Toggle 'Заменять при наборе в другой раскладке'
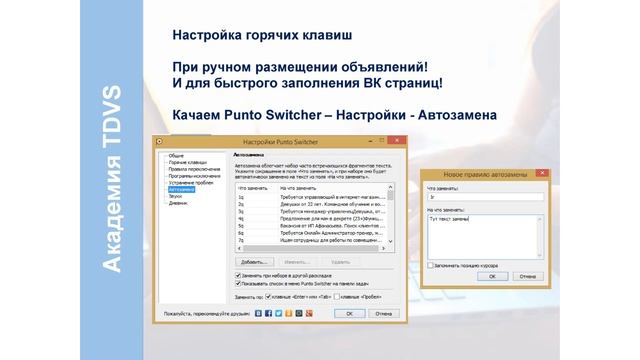The width and height of the screenshot is (640, 360). pos(238,276)
